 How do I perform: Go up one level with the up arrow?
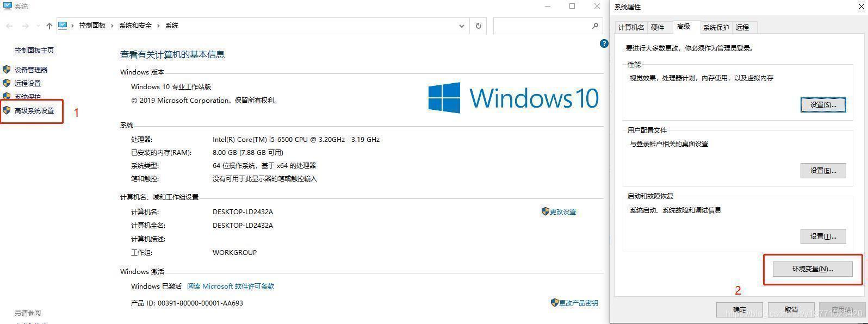[x=49, y=26]
